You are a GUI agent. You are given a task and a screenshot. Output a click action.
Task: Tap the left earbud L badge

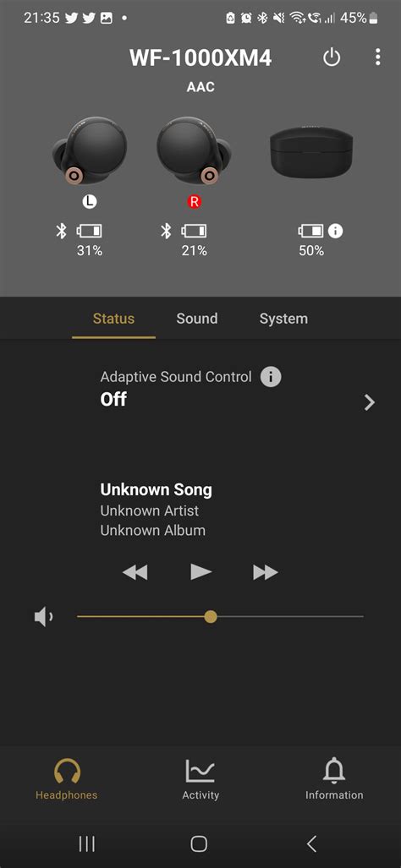(x=89, y=202)
